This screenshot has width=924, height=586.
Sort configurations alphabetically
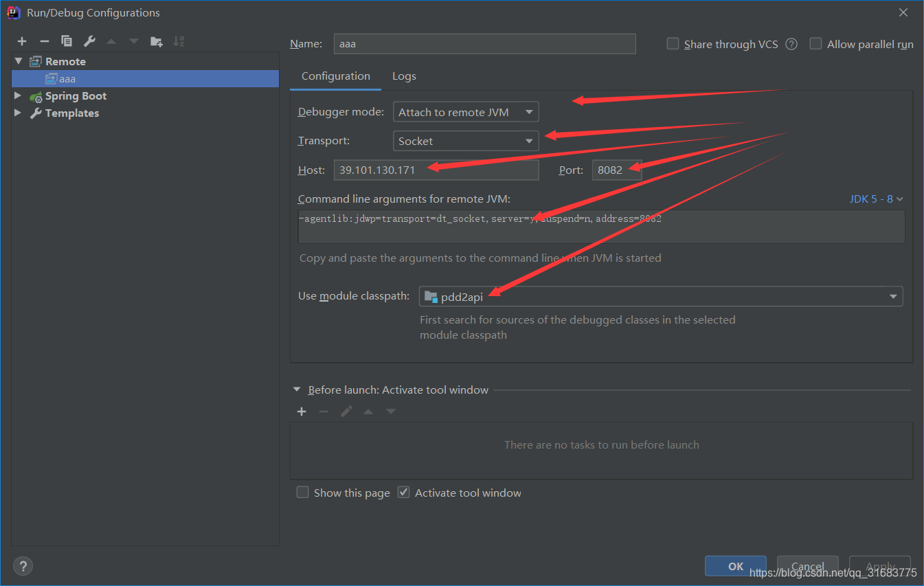click(179, 41)
